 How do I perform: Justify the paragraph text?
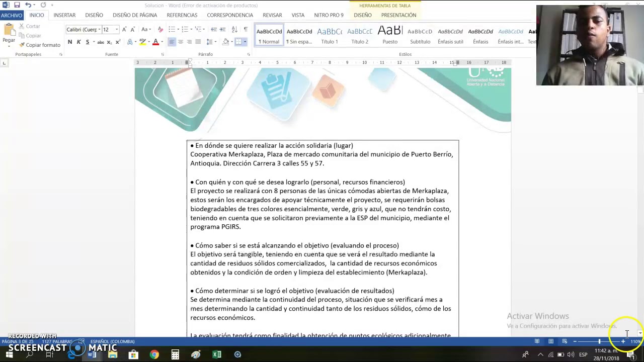[x=198, y=42]
